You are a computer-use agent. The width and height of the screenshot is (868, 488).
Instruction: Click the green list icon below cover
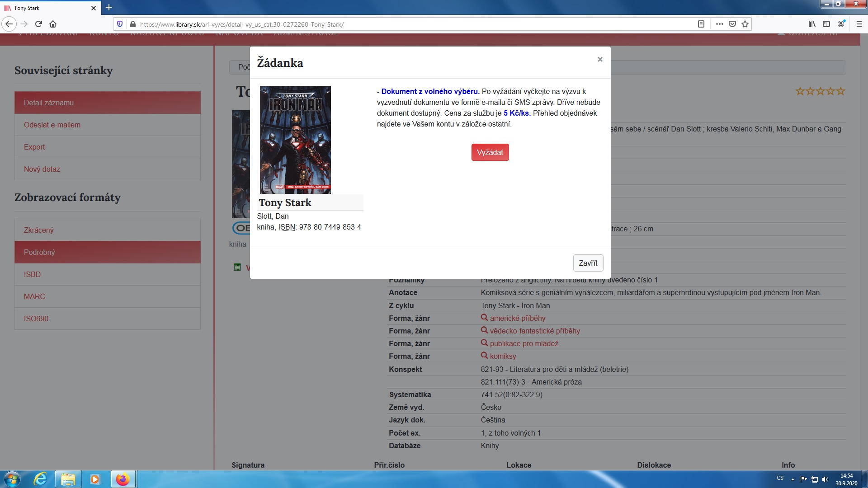click(237, 267)
